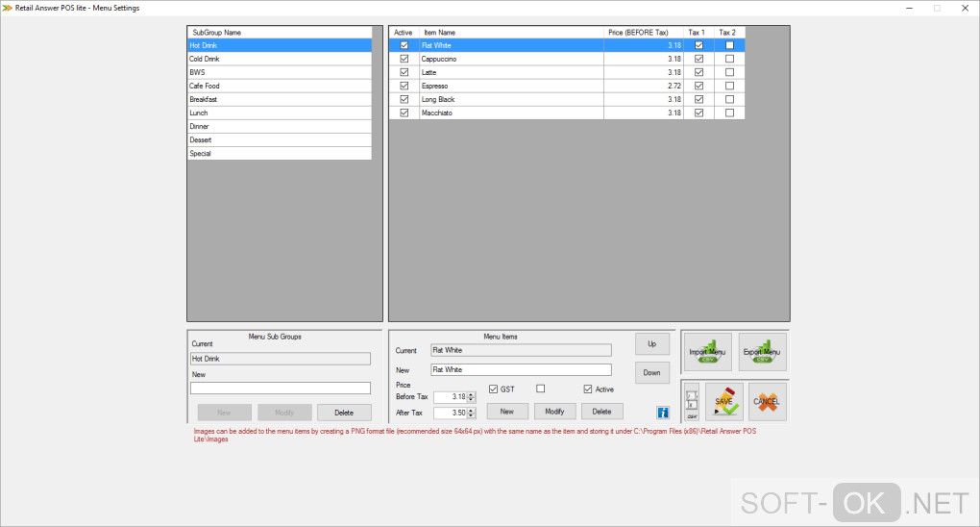Select the Cold Drink subgroup

[x=280, y=59]
